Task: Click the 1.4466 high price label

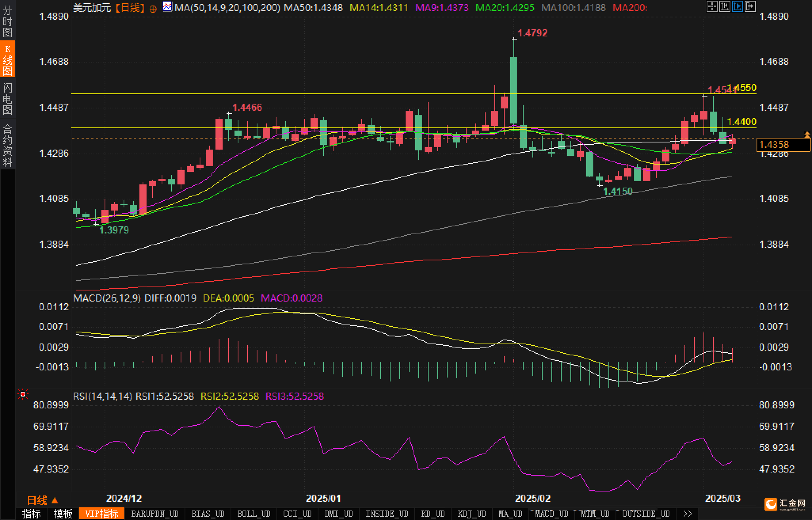Action: point(247,107)
